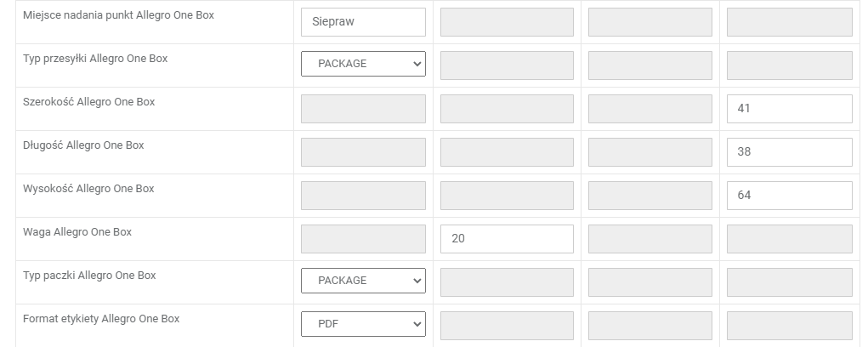
Task: Focus the Długość field with value 38
Action: point(789,152)
